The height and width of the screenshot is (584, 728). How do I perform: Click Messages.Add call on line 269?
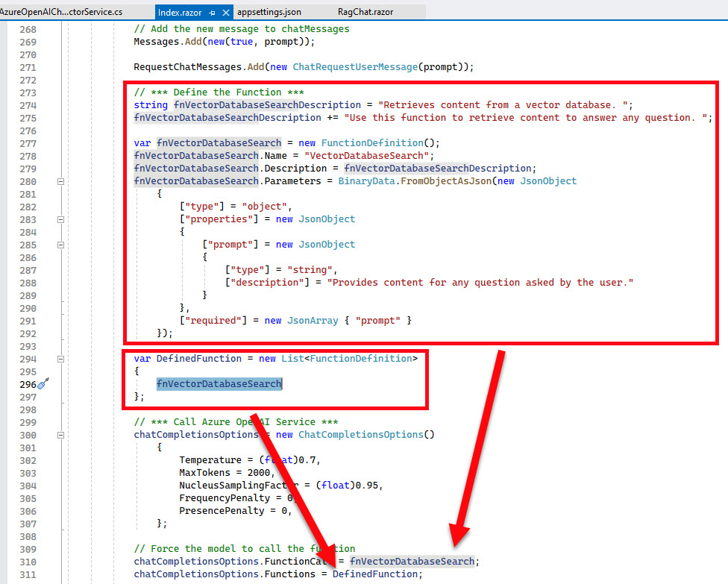tap(225, 42)
